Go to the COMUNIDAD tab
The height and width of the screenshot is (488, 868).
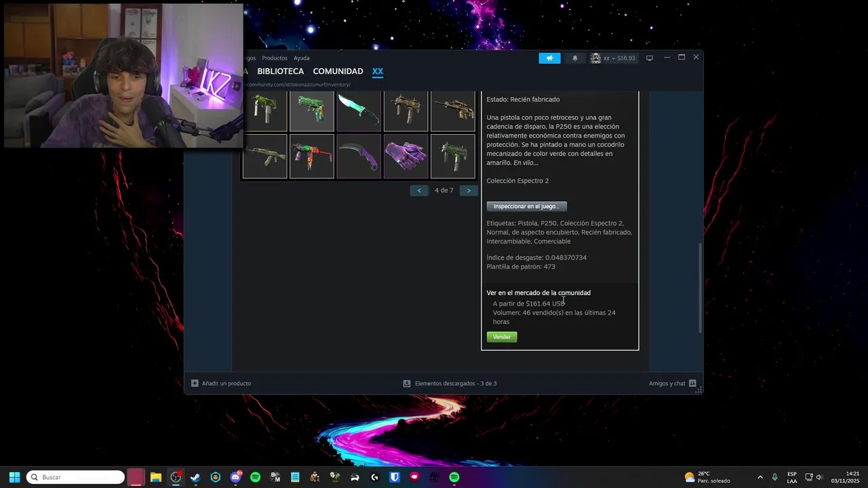coord(338,71)
